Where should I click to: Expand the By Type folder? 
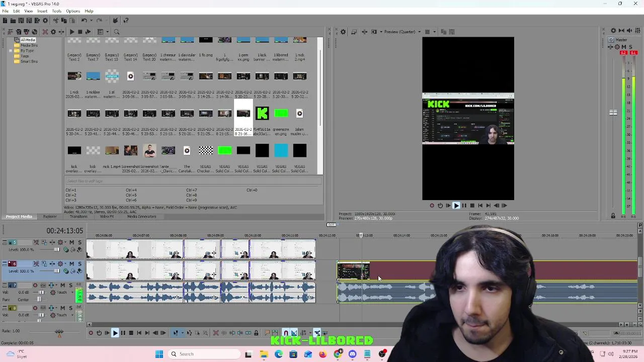(x=11, y=51)
